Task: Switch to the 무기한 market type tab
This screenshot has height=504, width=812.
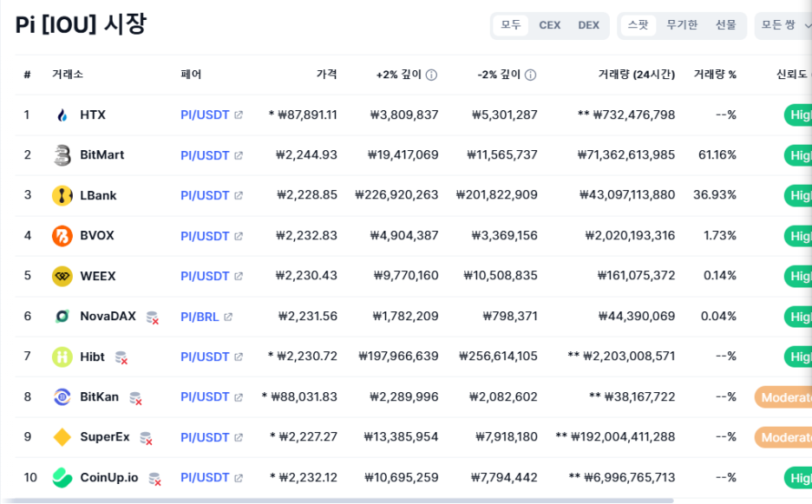Action: coord(682,25)
